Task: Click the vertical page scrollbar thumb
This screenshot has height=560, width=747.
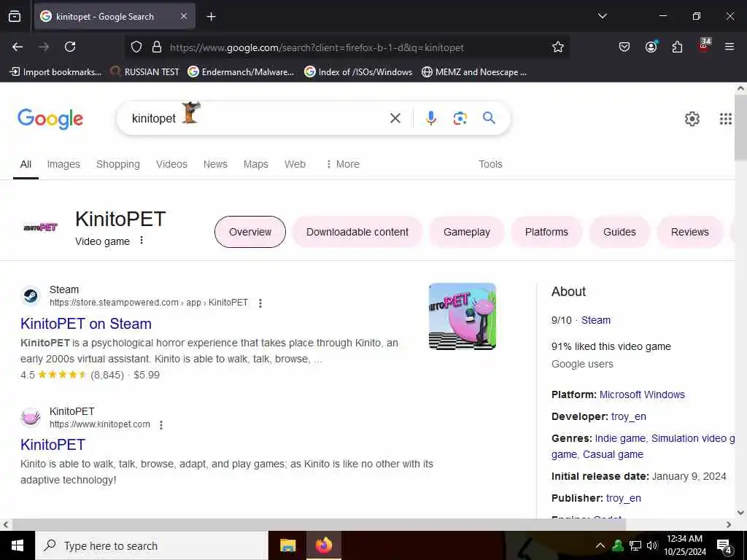Action: (x=741, y=127)
